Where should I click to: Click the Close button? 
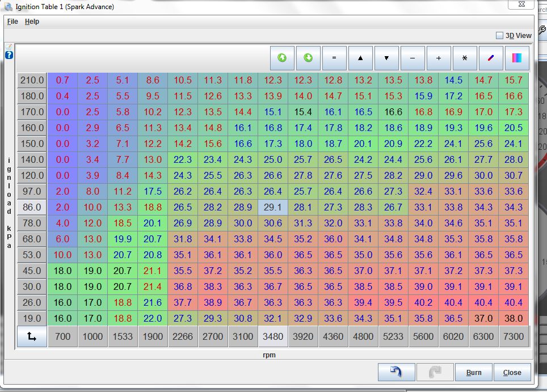pyautogui.click(x=512, y=372)
